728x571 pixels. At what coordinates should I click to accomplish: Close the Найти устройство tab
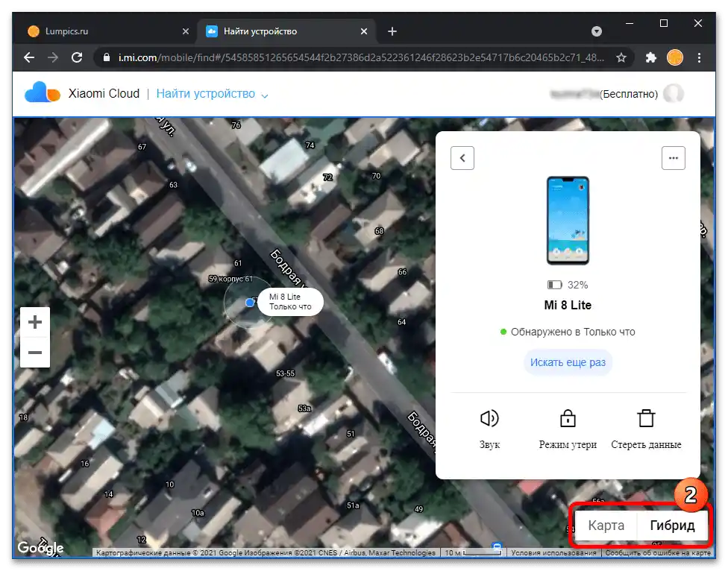coord(364,31)
